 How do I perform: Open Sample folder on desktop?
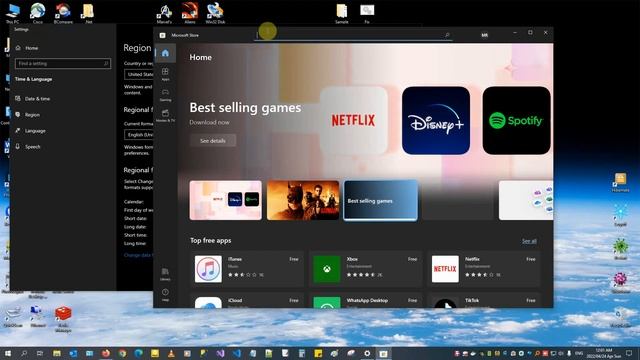point(342,13)
